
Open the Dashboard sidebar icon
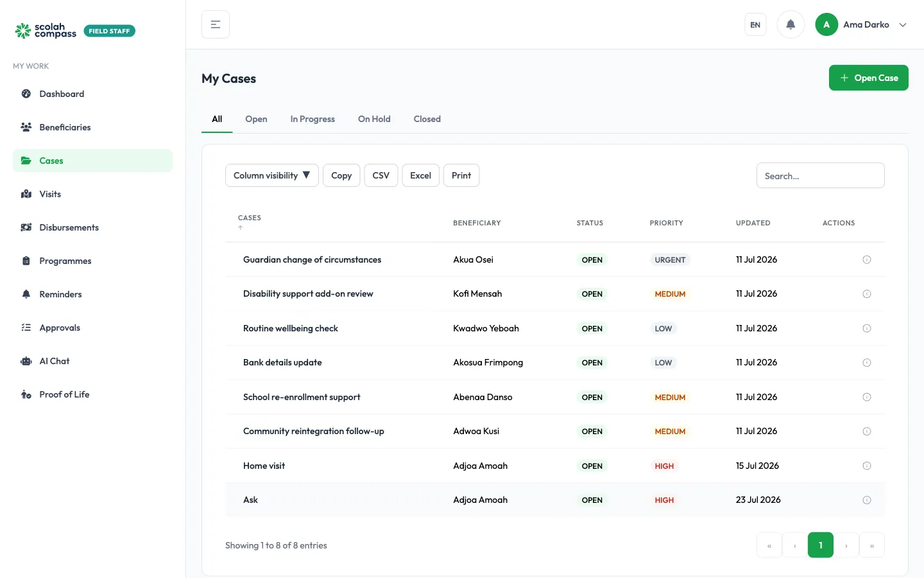click(x=26, y=94)
